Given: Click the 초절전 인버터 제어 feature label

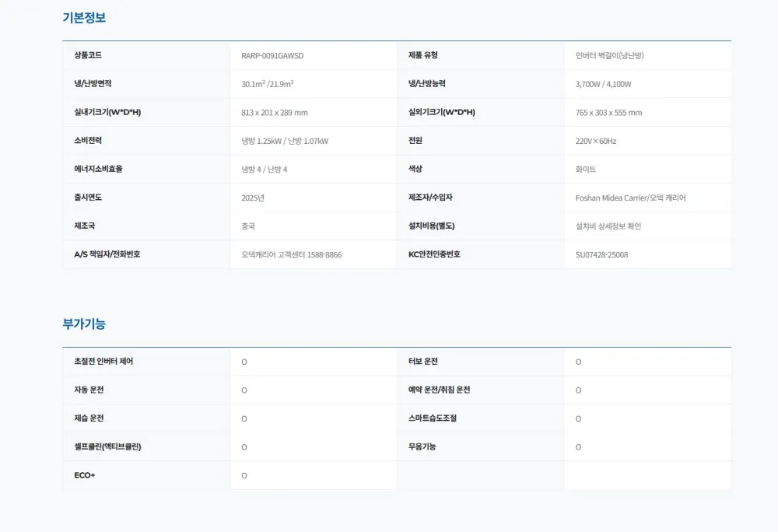Looking at the screenshot, I should coord(103,362).
